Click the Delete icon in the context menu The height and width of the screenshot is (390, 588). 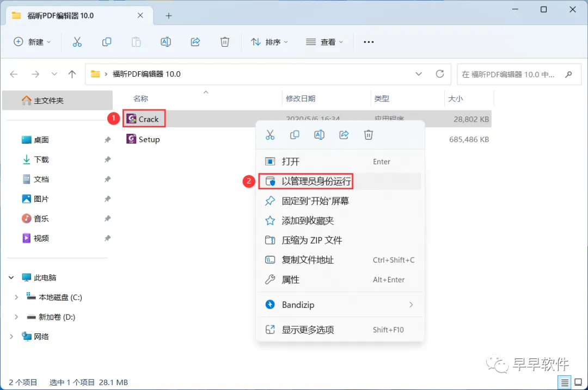click(x=368, y=135)
